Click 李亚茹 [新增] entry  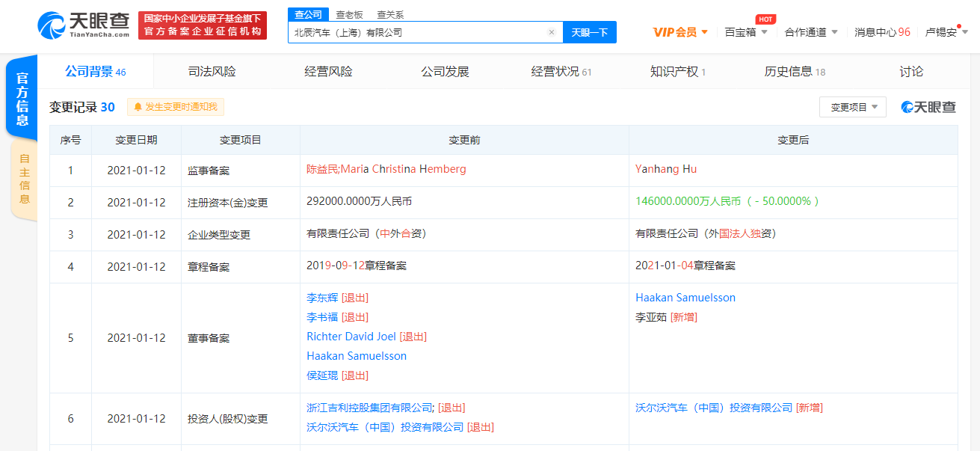666,317
